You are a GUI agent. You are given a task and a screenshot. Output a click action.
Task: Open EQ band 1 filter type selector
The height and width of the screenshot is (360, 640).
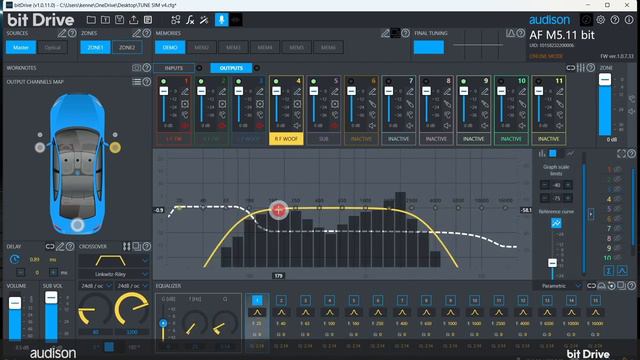(x=257, y=313)
